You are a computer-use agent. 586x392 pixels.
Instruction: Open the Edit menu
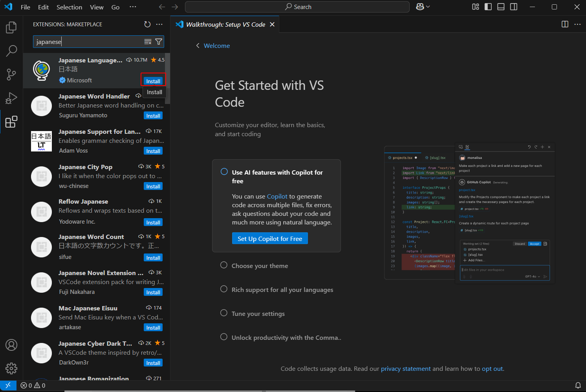pyautogui.click(x=43, y=7)
